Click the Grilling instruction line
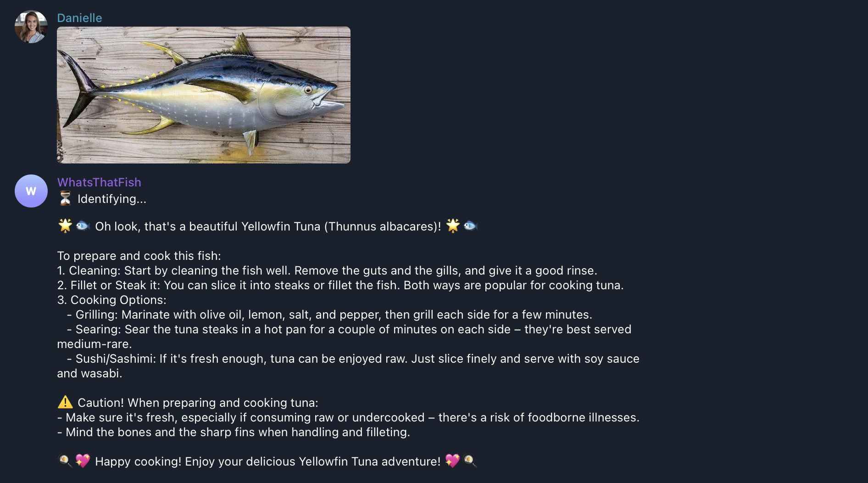Image resolution: width=868 pixels, height=483 pixels. [x=329, y=315]
